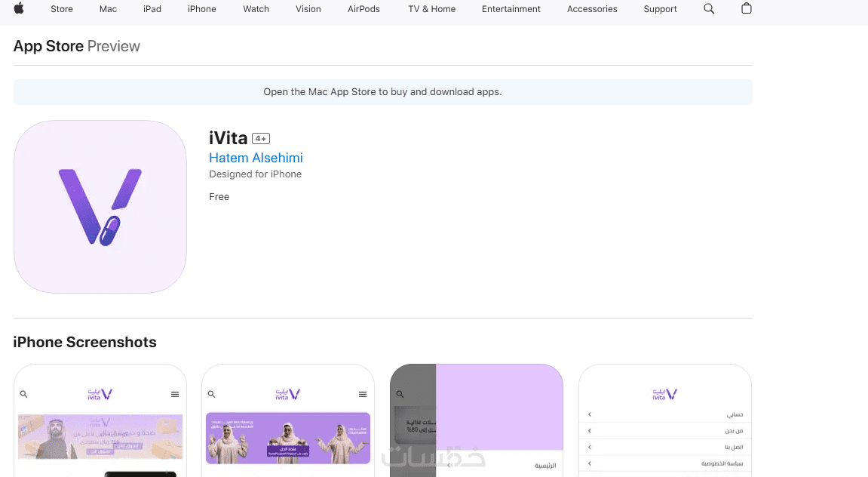Click the 4+ age rating badge

(x=261, y=139)
